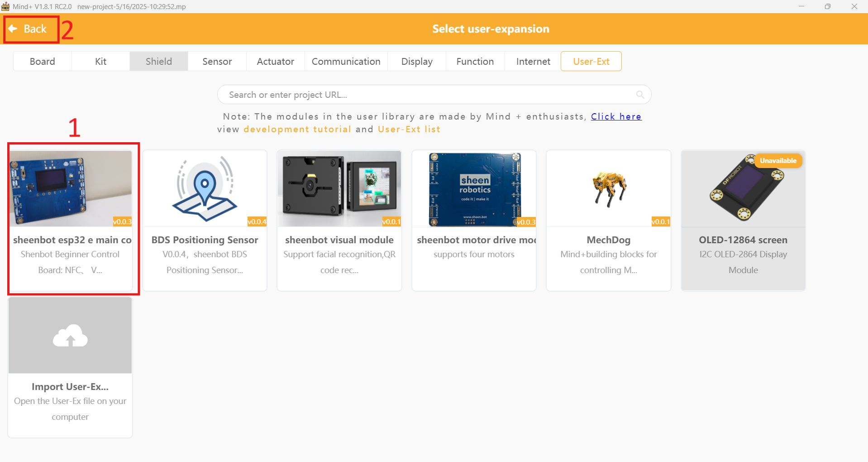Open the Communication tab

click(x=346, y=61)
